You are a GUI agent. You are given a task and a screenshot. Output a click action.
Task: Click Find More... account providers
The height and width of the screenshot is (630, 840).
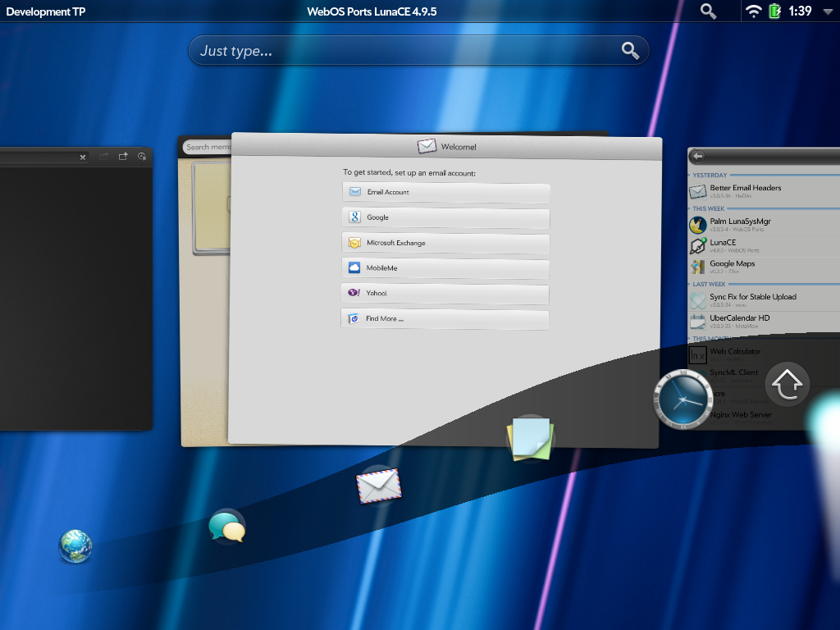coord(445,318)
